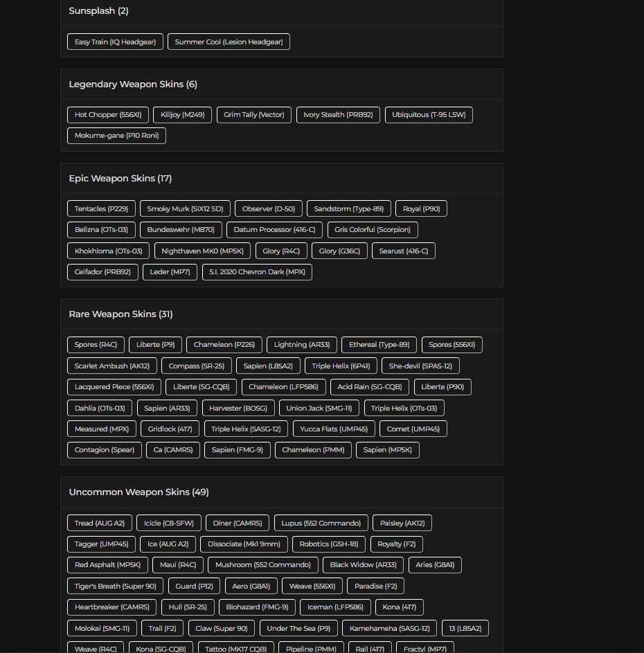
Task: Select the Belizna (OTs-03) tag
Action: click(101, 230)
